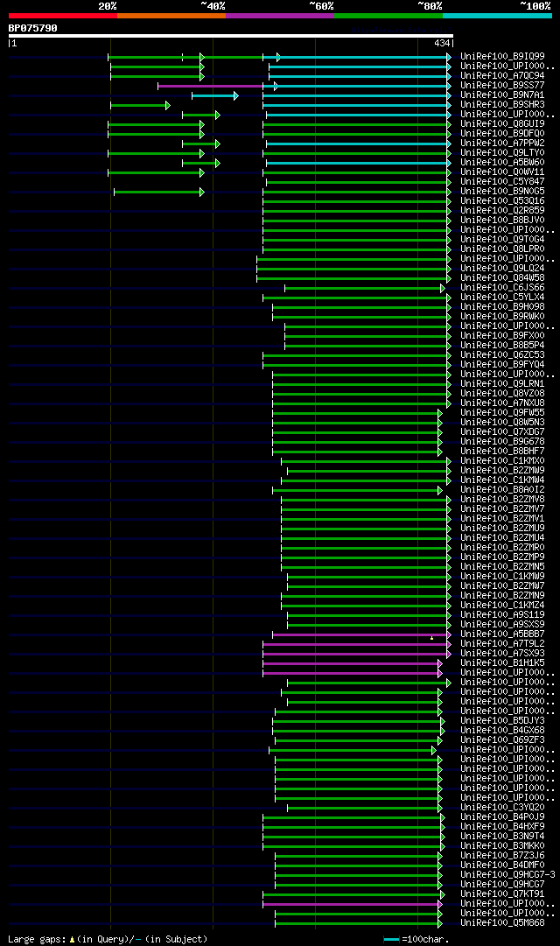Click the query end position 434
Viewport: 560px width, 946px height.
(443, 44)
